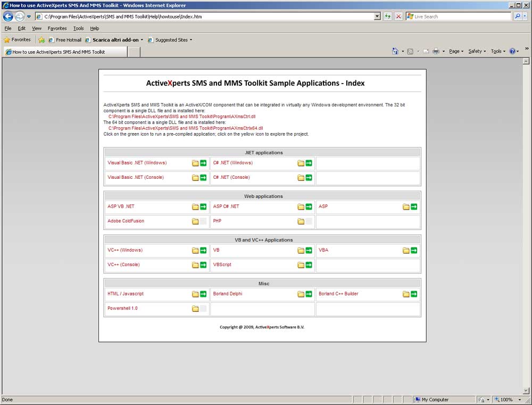Screen dimensions: 532x405
Task: Click the Refresh page icon
Action: click(x=387, y=16)
